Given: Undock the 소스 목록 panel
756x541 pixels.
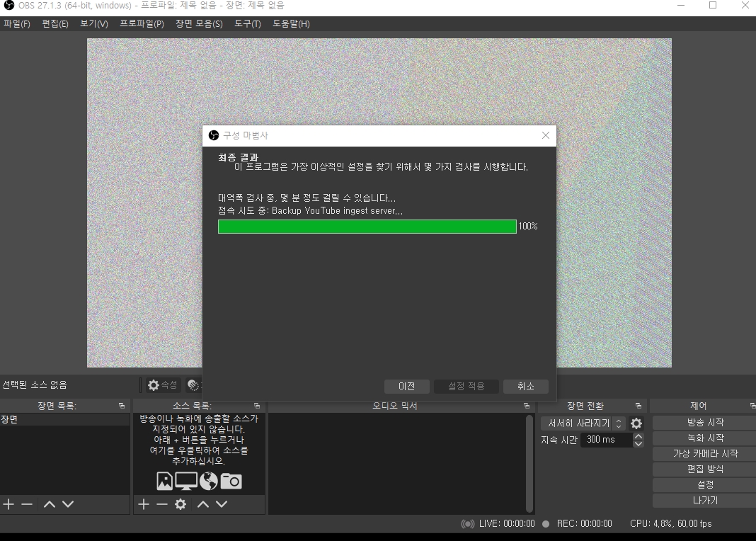Looking at the screenshot, I should (257, 406).
